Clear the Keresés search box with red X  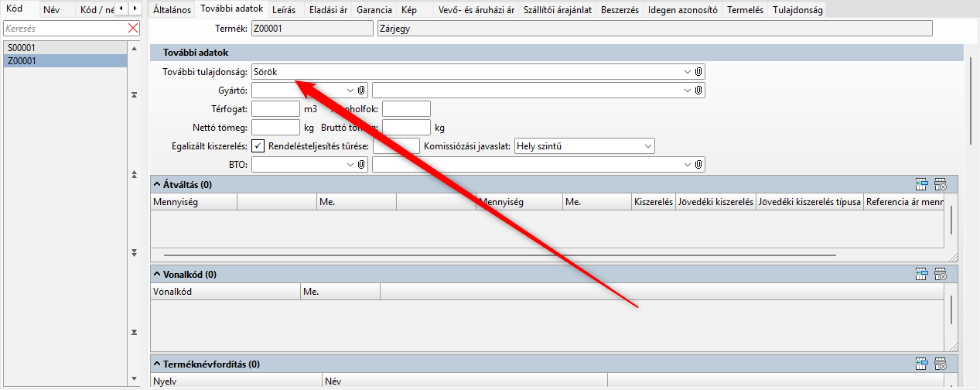pyautogui.click(x=132, y=28)
